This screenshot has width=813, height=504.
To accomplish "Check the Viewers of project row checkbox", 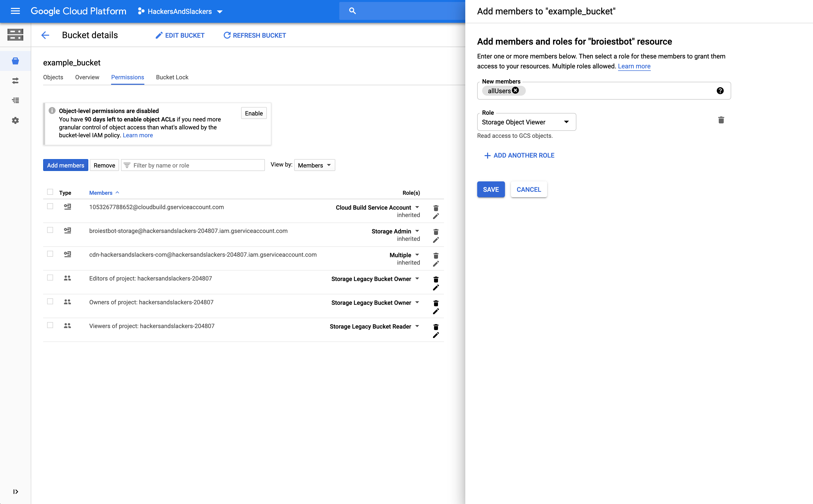I will (x=50, y=325).
